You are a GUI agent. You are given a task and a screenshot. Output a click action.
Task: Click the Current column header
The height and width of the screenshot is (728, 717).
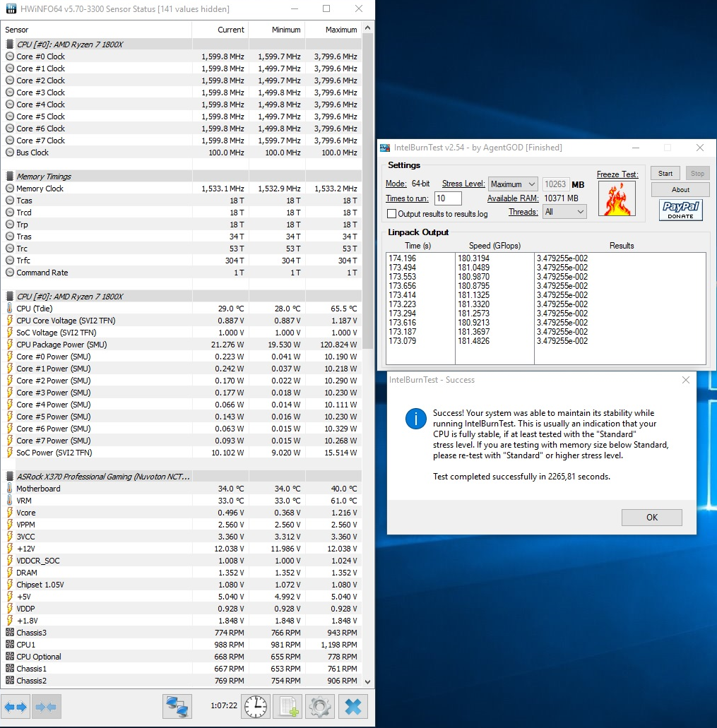click(220, 30)
